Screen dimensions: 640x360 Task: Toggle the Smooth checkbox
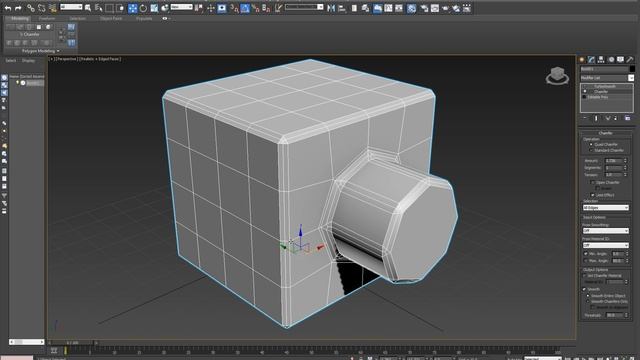(584, 289)
